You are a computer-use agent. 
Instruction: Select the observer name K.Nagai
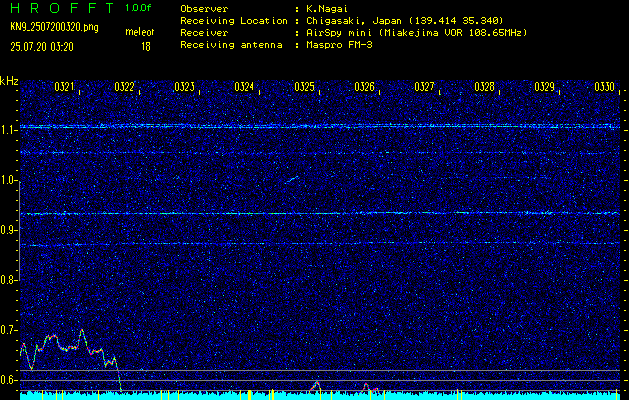(x=327, y=9)
